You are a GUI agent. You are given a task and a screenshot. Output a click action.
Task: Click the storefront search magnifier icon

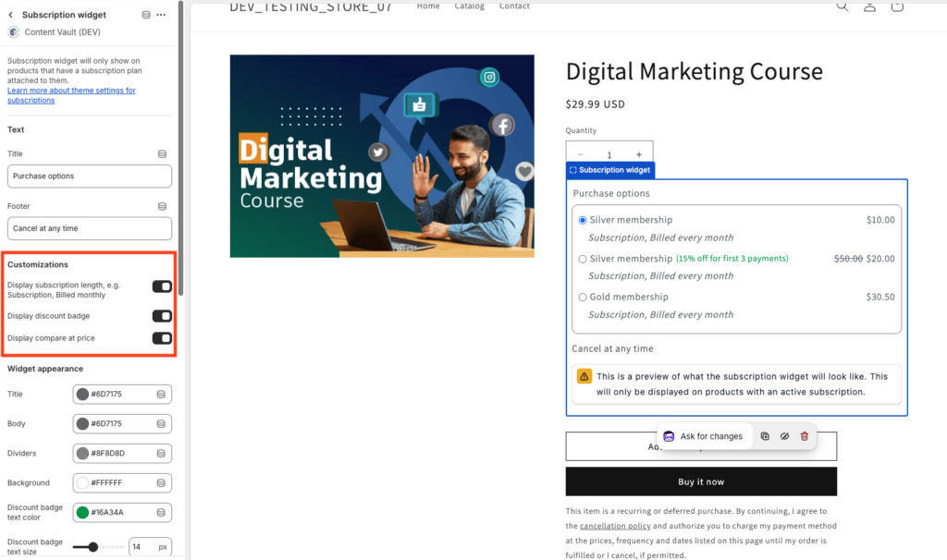842,6
